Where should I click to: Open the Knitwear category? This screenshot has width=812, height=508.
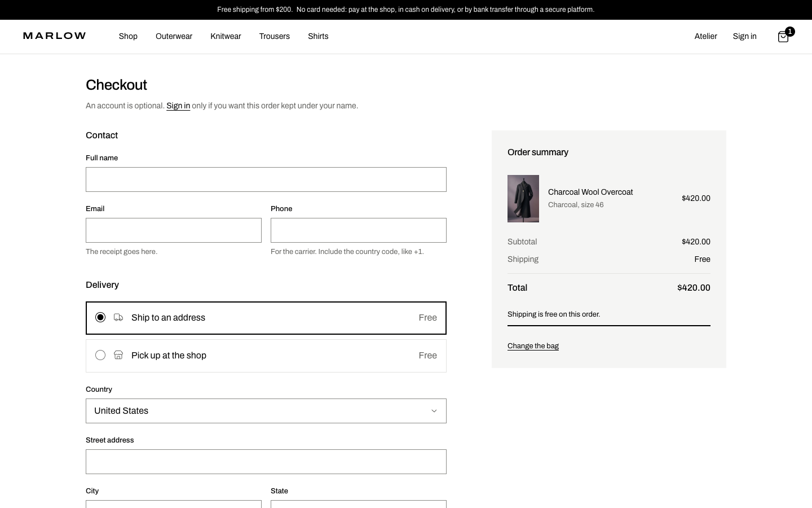tap(226, 36)
